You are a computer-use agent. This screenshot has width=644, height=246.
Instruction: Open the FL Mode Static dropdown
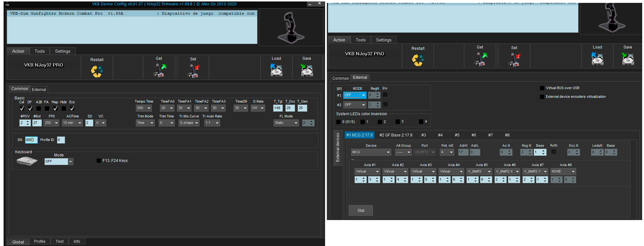[286, 123]
